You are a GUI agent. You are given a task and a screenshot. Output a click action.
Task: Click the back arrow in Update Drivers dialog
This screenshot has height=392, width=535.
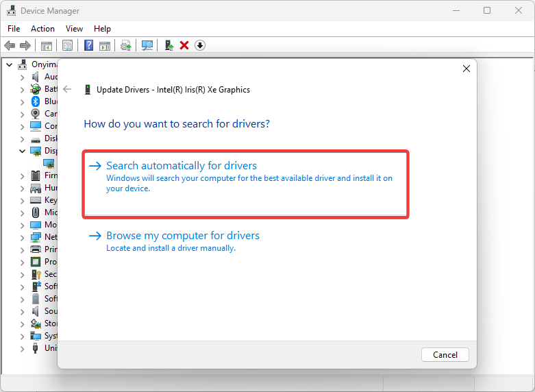click(67, 90)
